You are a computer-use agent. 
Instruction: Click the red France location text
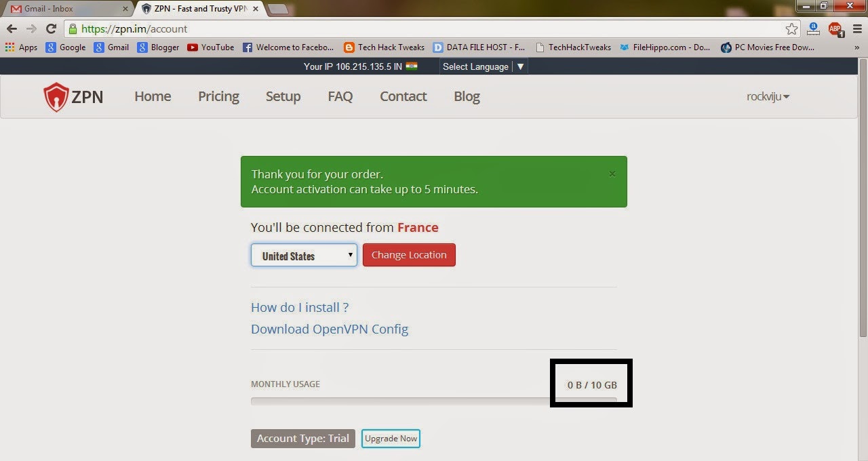click(x=418, y=228)
